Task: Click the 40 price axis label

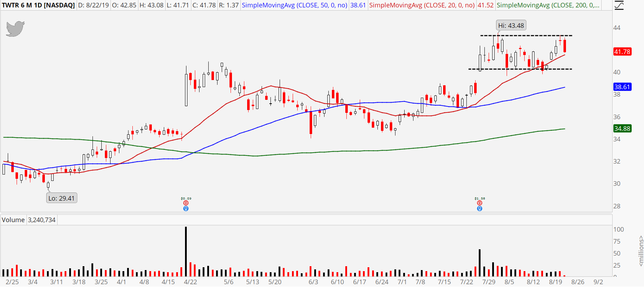Action: (x=617, y=72)
